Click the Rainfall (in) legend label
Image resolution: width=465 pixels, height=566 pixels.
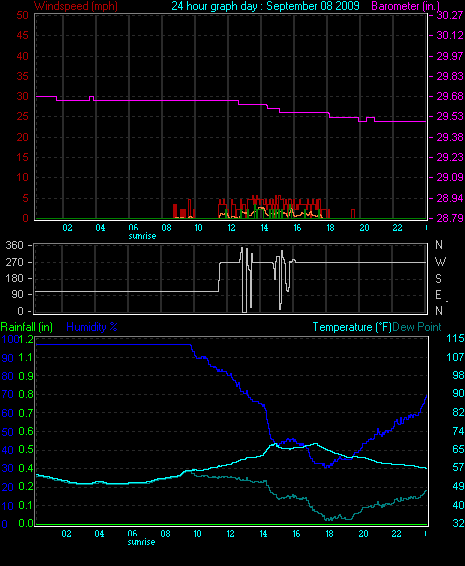pyautogui.click(x=27, y=327)
